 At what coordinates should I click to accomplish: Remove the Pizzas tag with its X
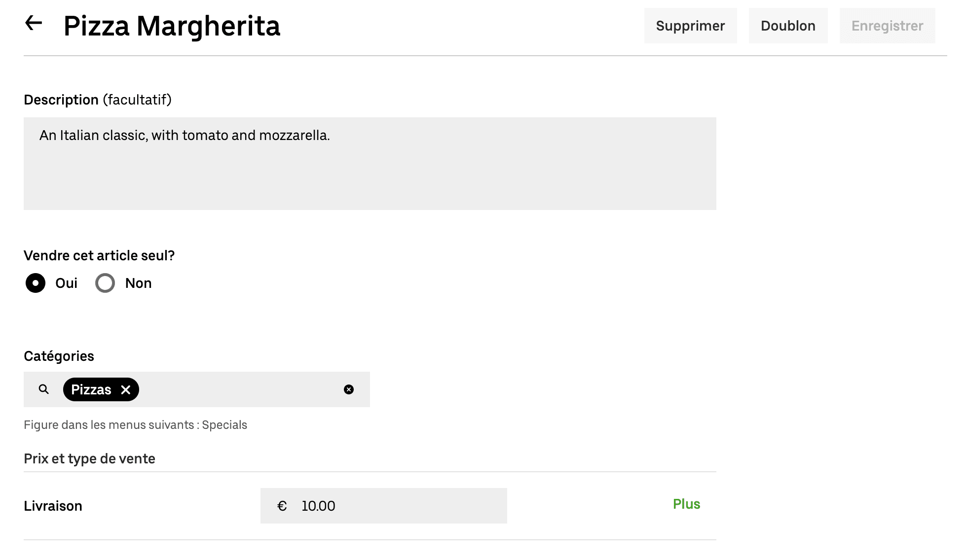(126, 390)
